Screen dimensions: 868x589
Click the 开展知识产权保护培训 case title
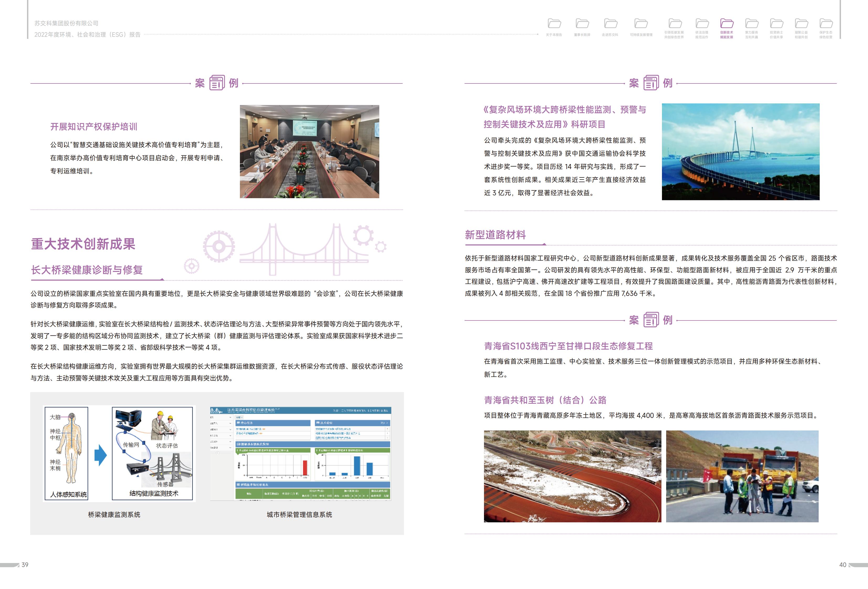(94, 127)
